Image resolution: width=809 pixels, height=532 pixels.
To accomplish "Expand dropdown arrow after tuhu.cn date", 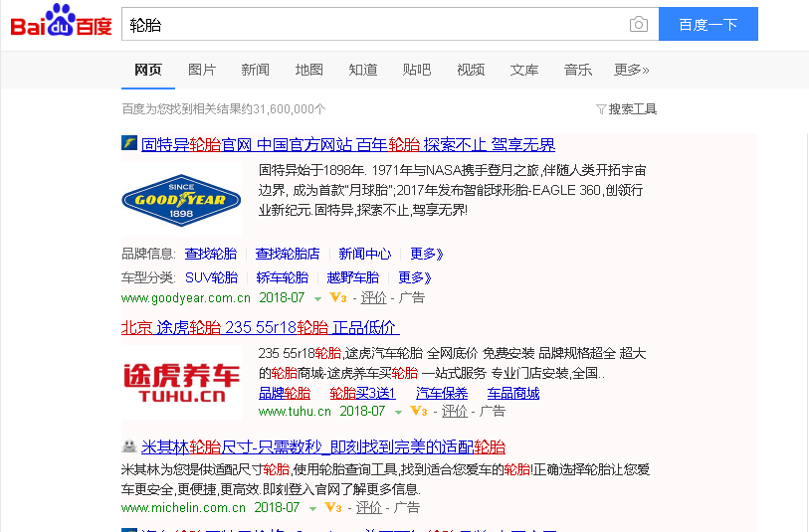I will point(398,413).
